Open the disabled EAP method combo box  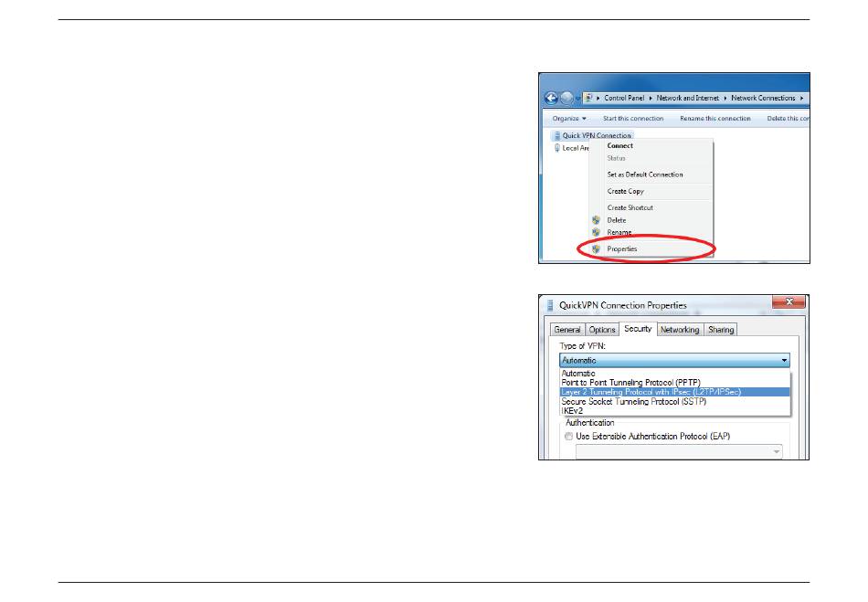(x=678, y=451)
